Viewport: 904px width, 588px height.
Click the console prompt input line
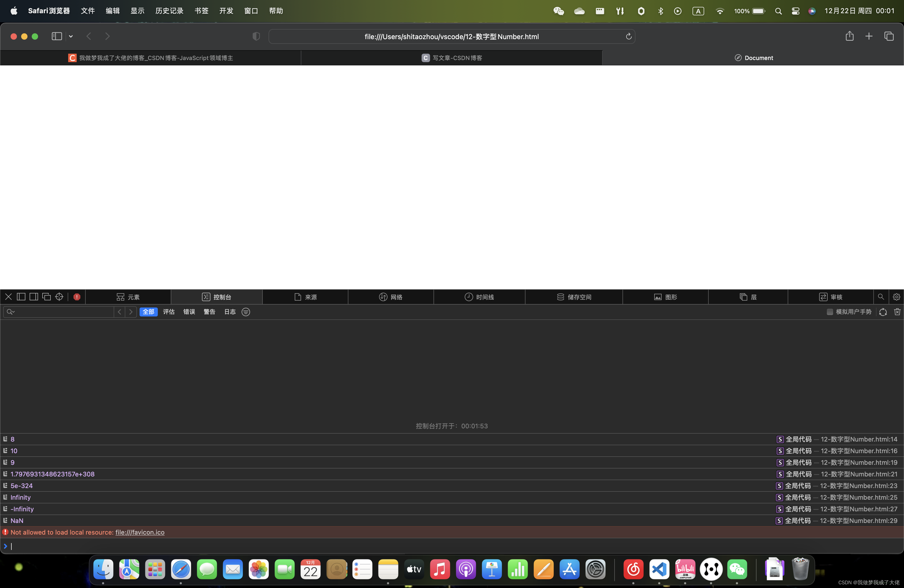(x=452, y=546)
